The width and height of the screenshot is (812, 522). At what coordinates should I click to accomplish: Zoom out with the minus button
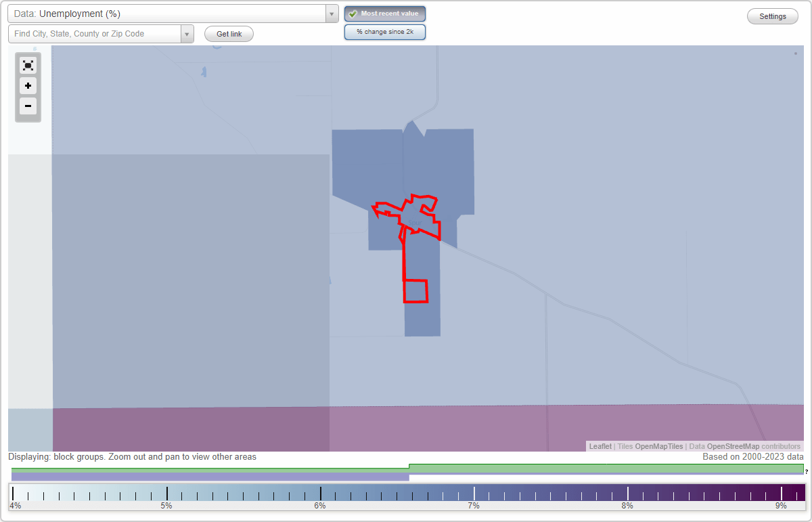(28, 106)
